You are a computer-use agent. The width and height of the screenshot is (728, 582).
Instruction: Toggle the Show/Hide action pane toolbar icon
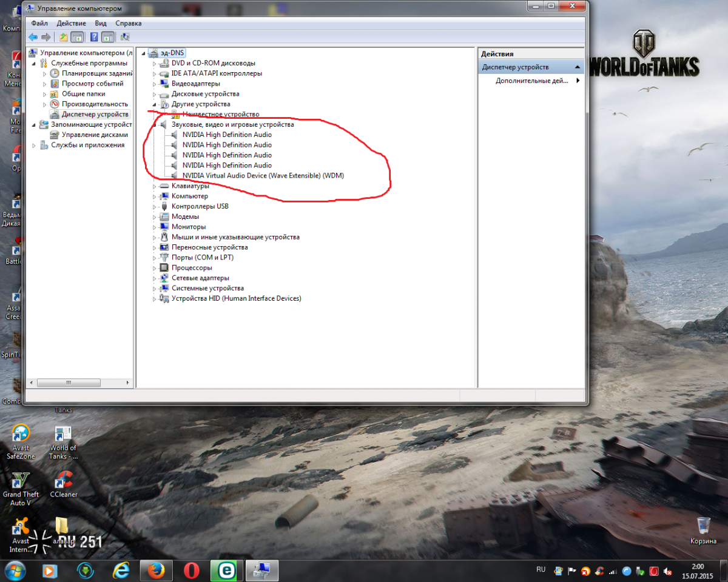click(x=107, y=37)
